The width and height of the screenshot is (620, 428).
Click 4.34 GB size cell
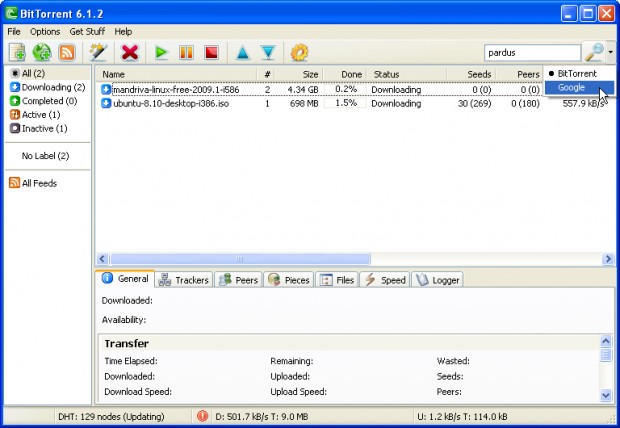(x=303, y=89)
